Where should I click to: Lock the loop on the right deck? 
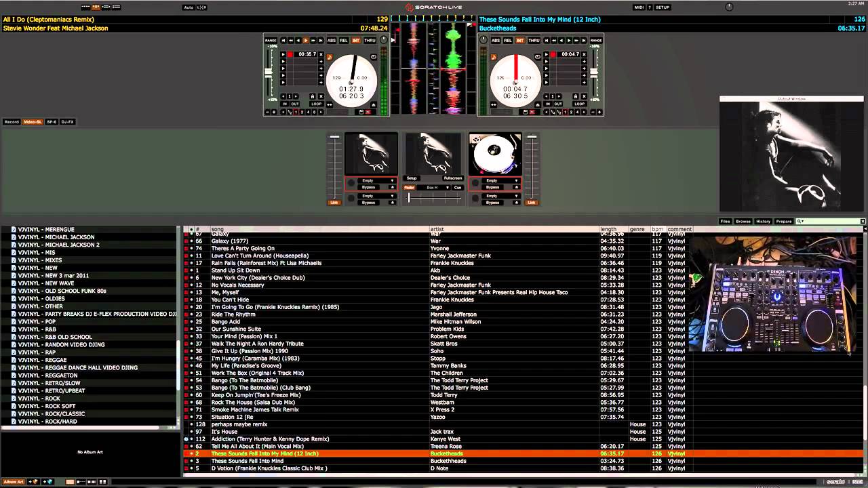coord(576,96)
